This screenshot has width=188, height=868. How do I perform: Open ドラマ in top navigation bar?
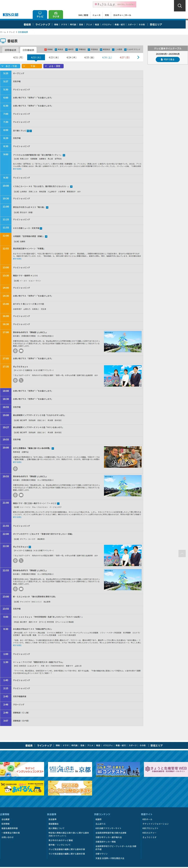[64, 25]
